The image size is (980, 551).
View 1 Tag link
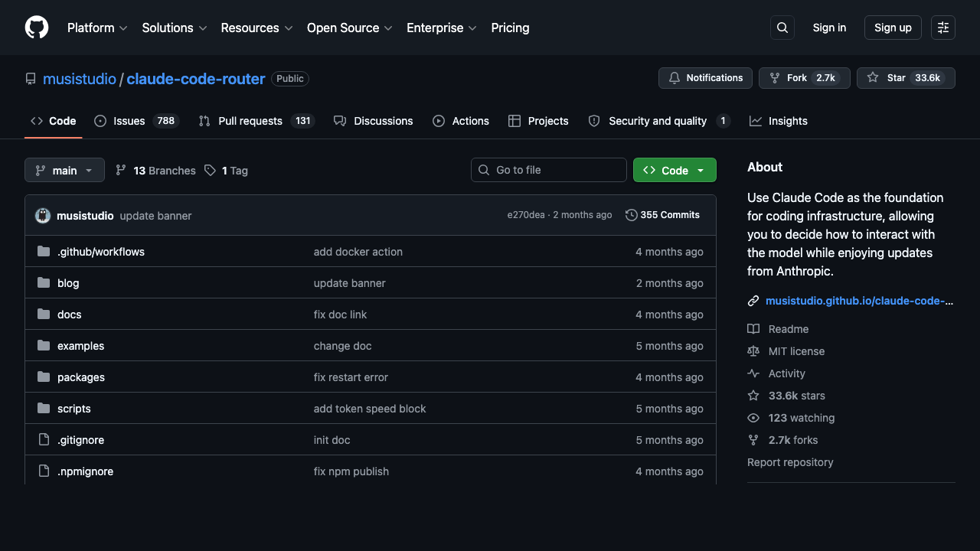click(x=226, y=171)
